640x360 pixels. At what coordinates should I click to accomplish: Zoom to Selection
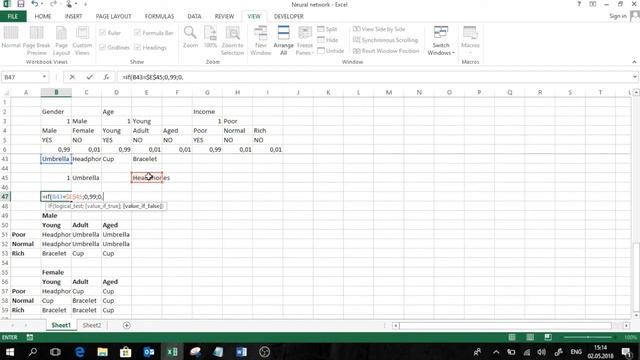232,41
